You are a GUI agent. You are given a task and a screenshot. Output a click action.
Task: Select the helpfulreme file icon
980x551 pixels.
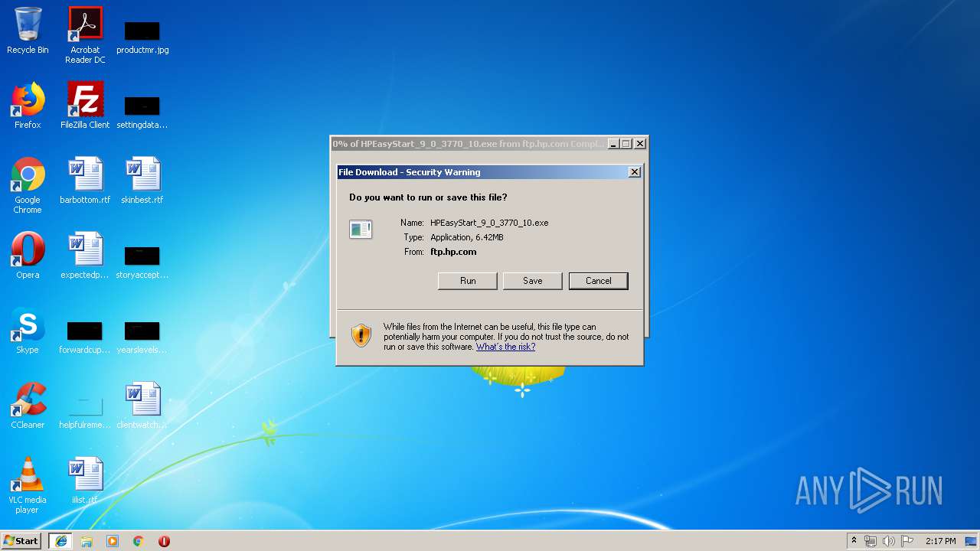85,412
